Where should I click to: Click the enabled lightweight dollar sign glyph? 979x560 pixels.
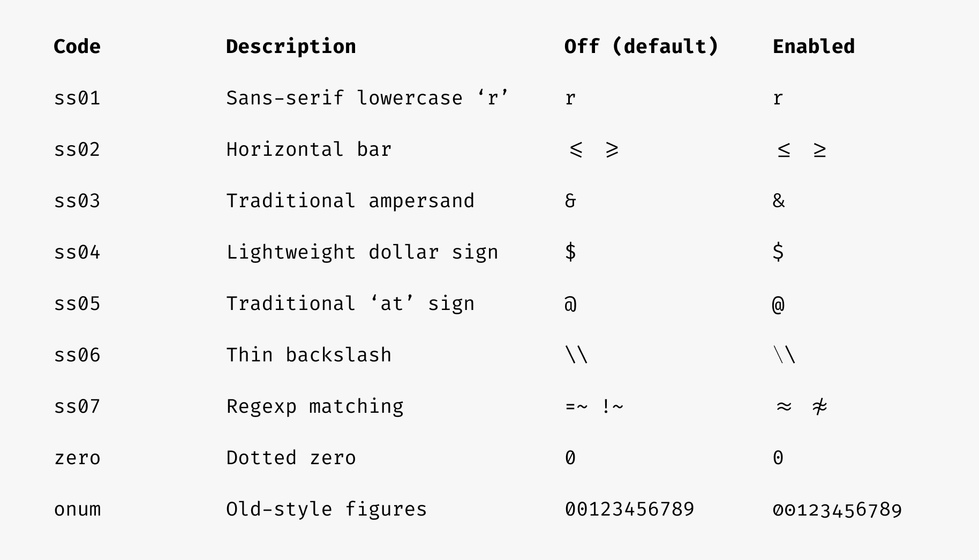pyautogui.click(x=779, y=252)
